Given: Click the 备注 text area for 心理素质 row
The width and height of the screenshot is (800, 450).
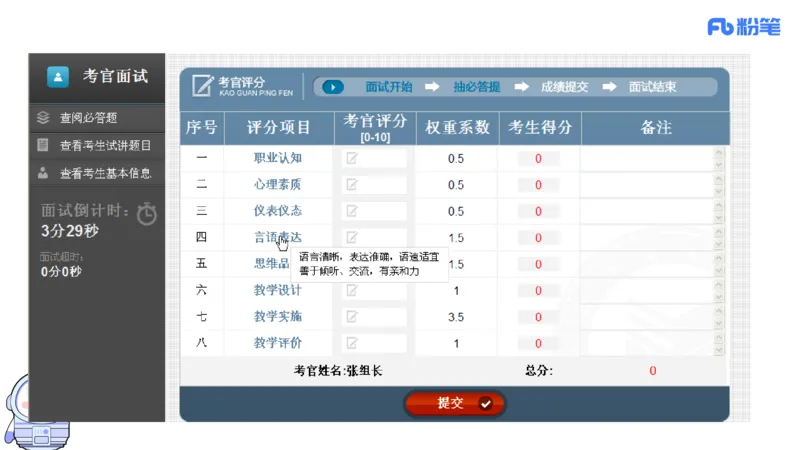Looking at the screenshot, I should pos(647,185).
